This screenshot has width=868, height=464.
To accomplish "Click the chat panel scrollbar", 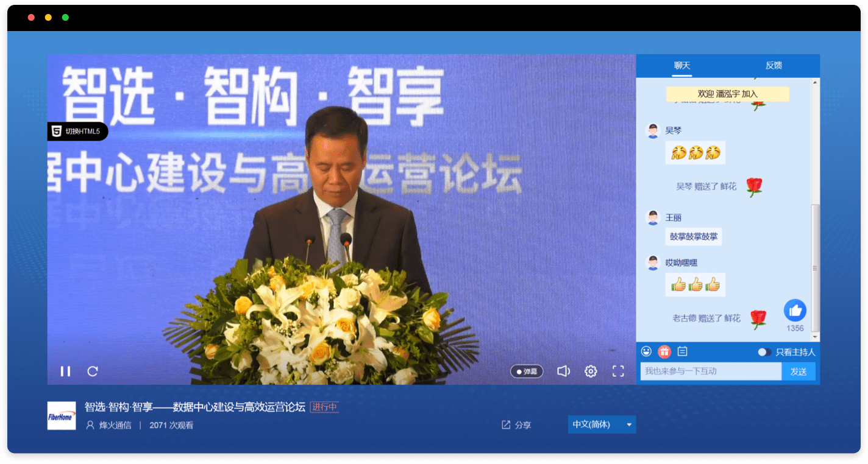I will coord(816,268).
